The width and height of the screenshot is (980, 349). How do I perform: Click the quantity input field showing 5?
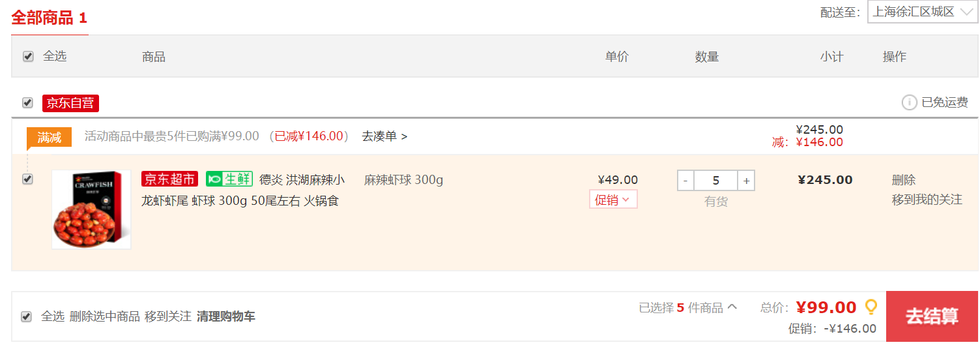tap(716, 181)
